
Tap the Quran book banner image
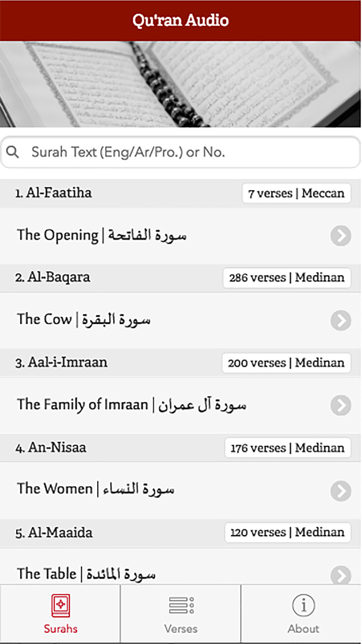click(181, 84)
